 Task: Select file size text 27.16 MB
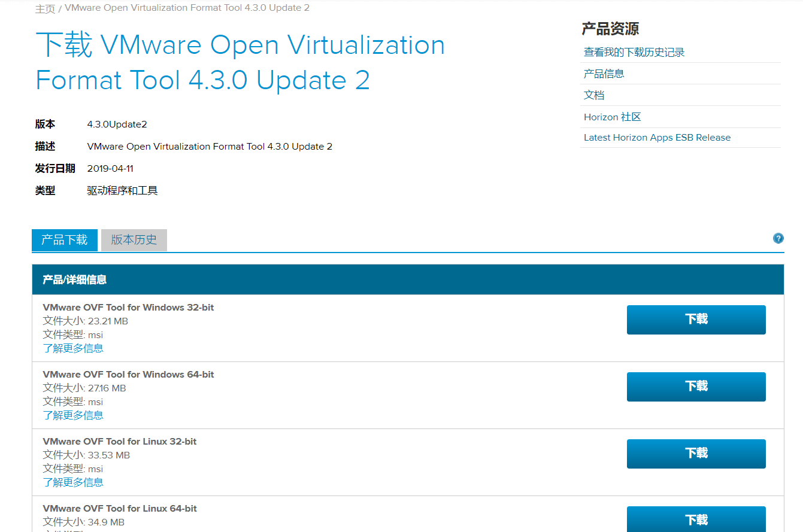click(107, 388)
